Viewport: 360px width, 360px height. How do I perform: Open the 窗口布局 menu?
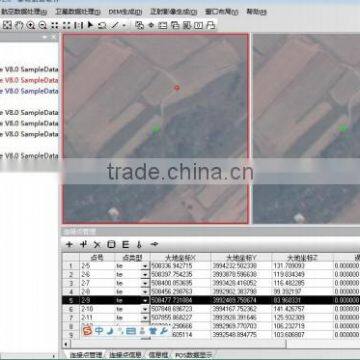(x=222, y=12)
